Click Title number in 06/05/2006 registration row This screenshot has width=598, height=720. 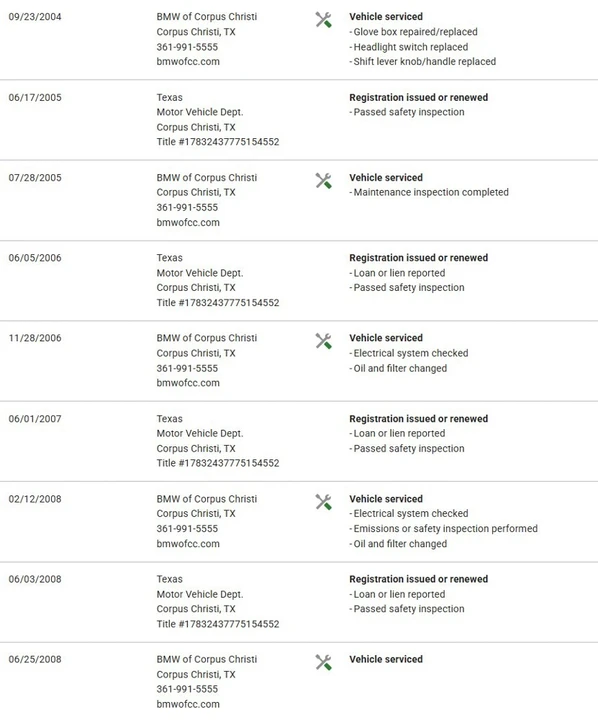click(218, 303)
